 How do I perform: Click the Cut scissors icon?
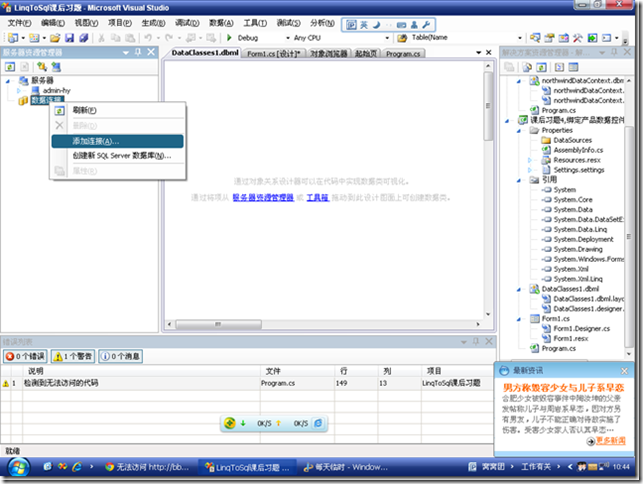point(101,38)
